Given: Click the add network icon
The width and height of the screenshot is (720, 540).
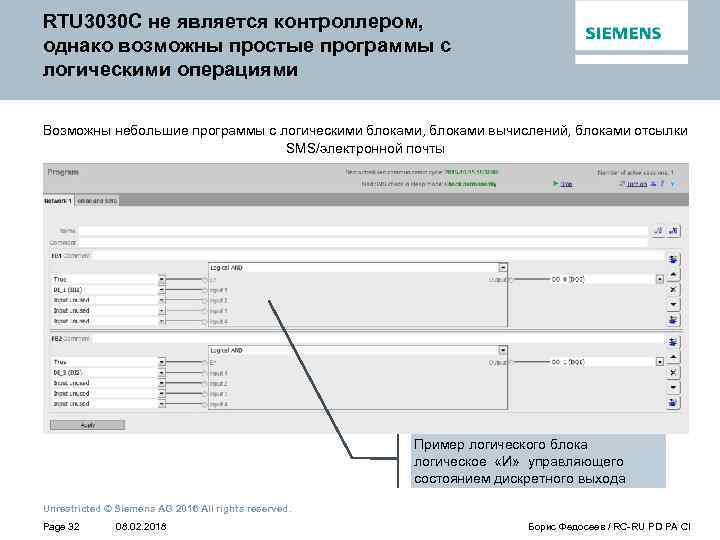Looking at the screenshot, I should click(x=658, y=231).
